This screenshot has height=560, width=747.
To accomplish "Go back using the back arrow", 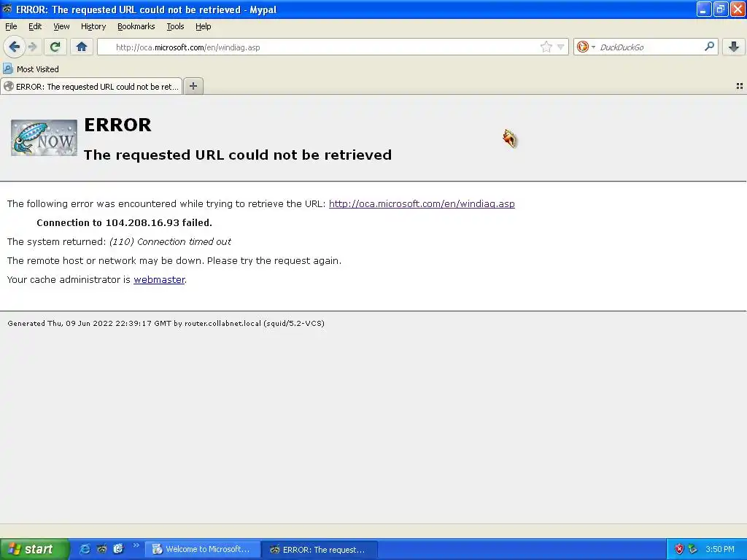I will click(x=15, y=47).
